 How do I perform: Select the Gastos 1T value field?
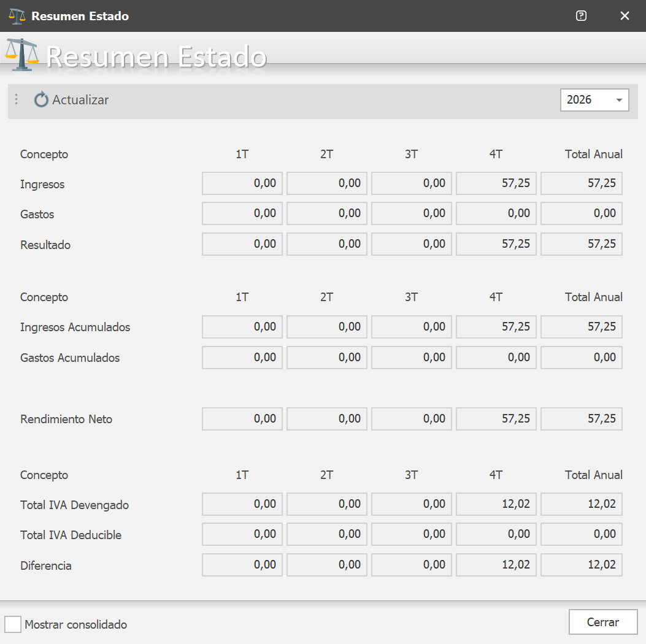point(242,213)
